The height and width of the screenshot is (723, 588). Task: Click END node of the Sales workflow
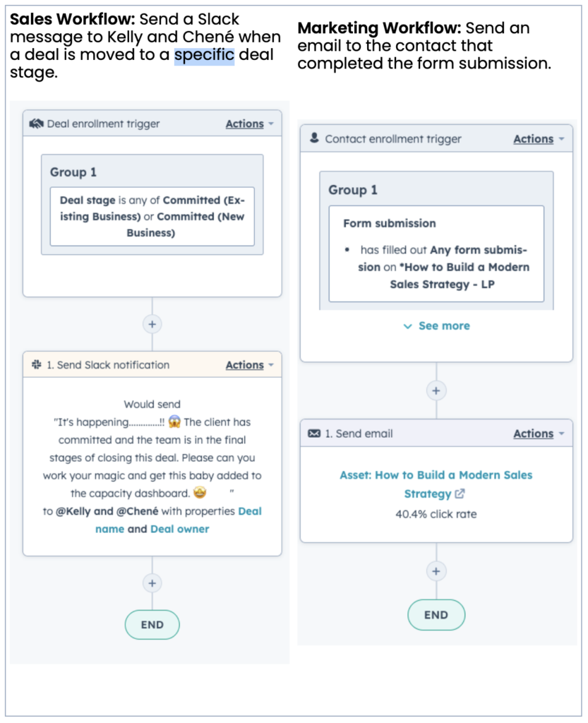(152, 624)
